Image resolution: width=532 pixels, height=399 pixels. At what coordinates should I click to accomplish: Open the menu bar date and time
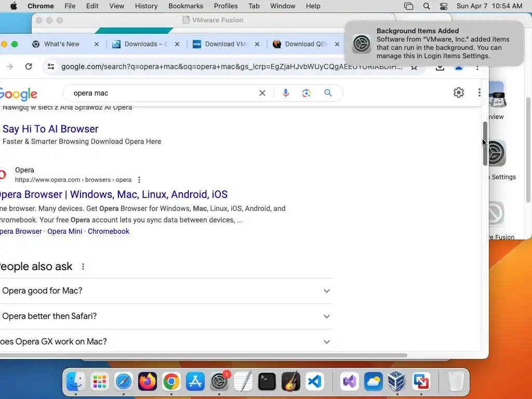[x=489, y=6]
